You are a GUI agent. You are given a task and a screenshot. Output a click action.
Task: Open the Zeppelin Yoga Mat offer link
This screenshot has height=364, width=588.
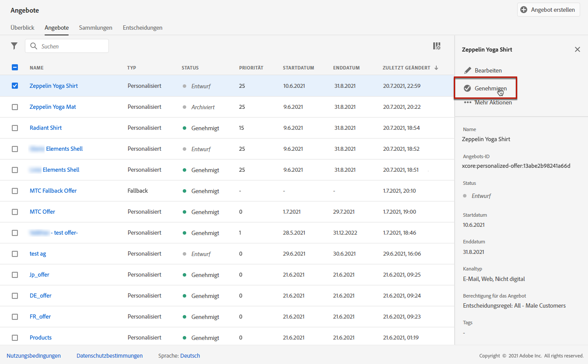tap(52, 107)
